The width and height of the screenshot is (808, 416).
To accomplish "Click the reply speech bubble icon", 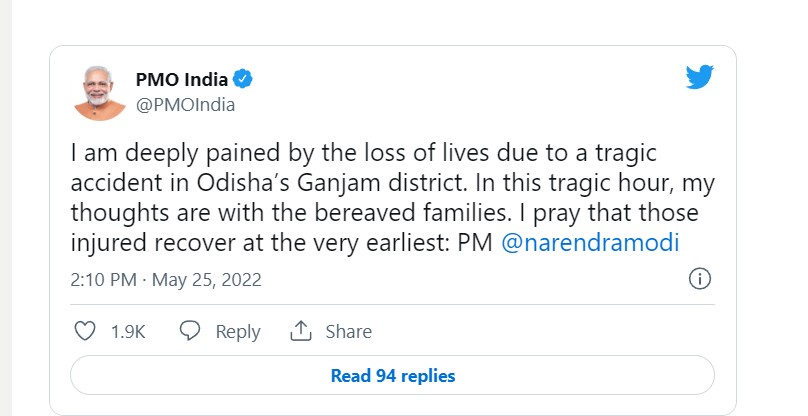I will point(190,331).
